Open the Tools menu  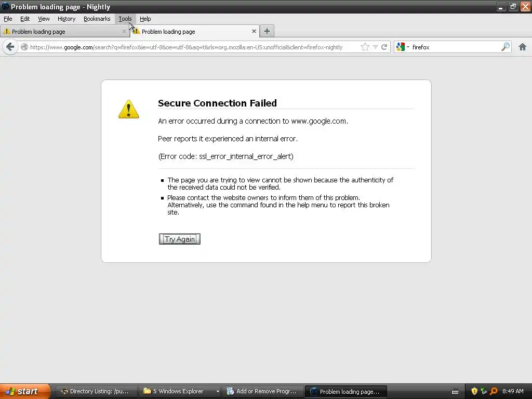tap(125, 19)
